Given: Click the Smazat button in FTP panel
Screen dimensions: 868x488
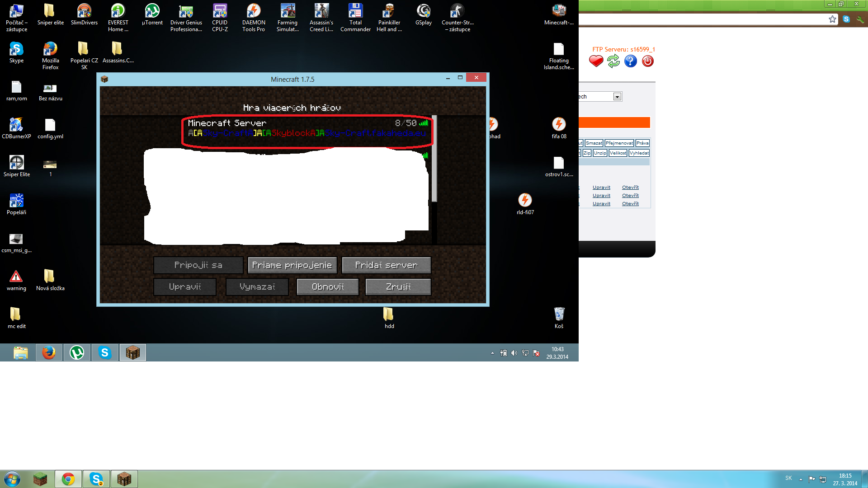Looking at the screenshot, I should pyautogui.click(x=594, y=143).
